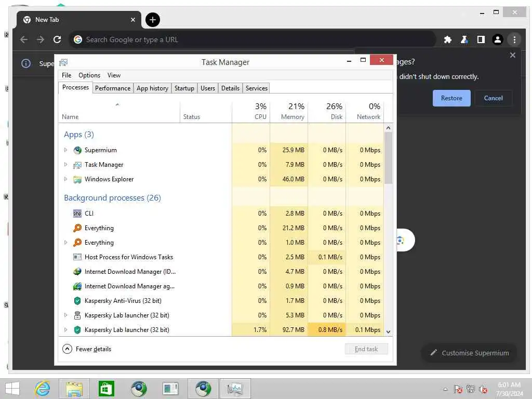Sort processes by Disk column header

pyautogui.click(x=327, y=111)
